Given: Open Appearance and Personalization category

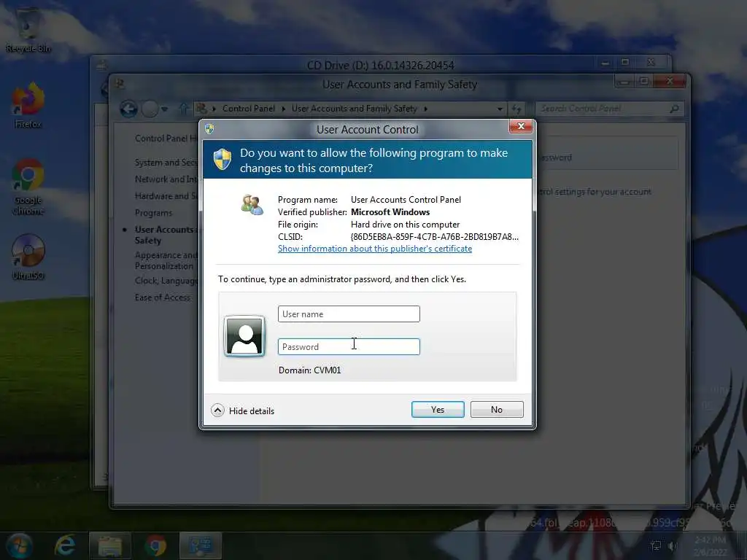Looking at the screenshot, I should coord(166,260).
